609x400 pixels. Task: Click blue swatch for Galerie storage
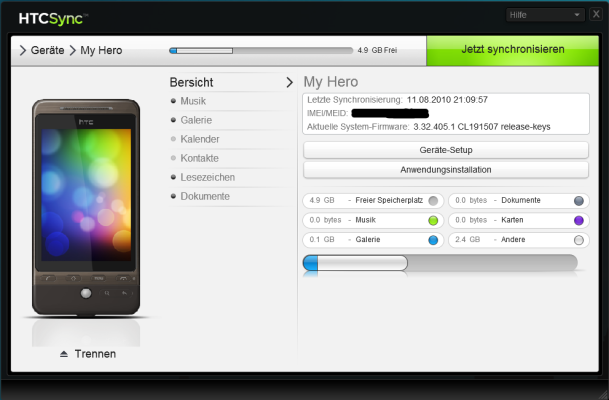click(433, 240)
